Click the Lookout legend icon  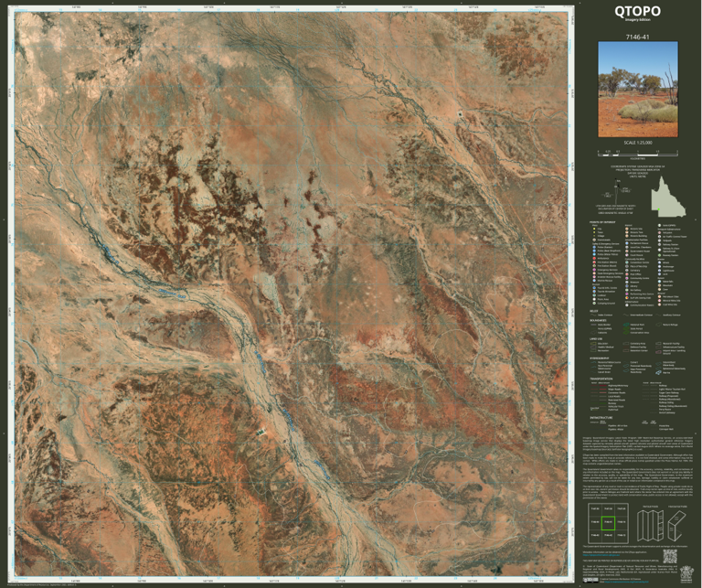[x=594, y=295]
